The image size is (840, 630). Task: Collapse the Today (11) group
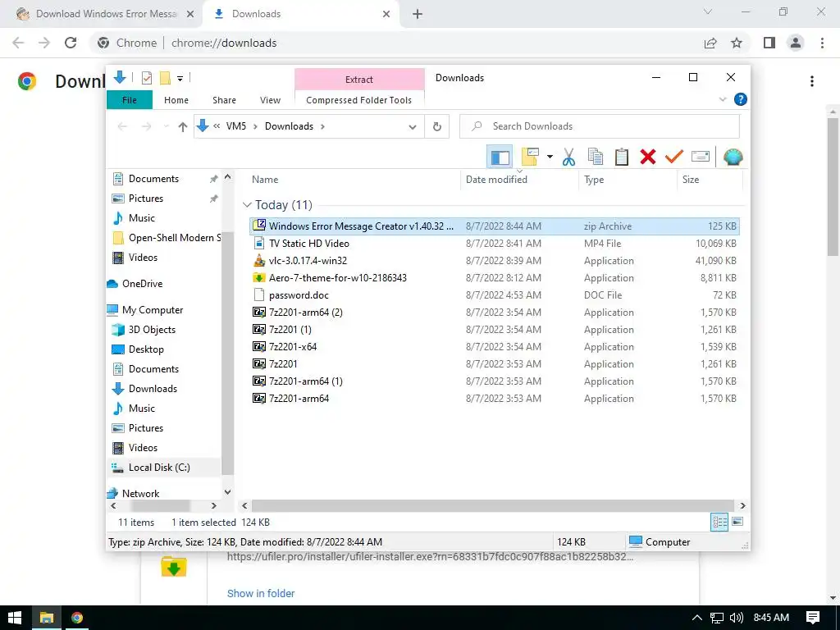click(x=247, y=204)
